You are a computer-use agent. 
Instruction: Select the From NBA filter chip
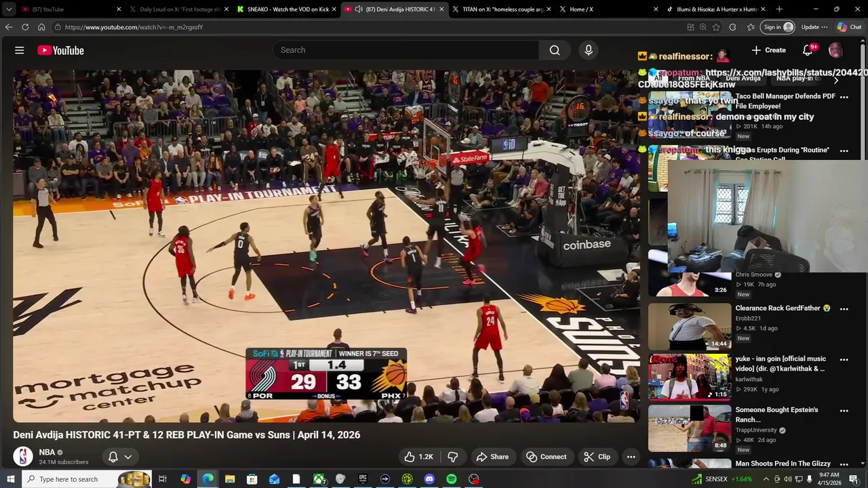pos(694,79)
